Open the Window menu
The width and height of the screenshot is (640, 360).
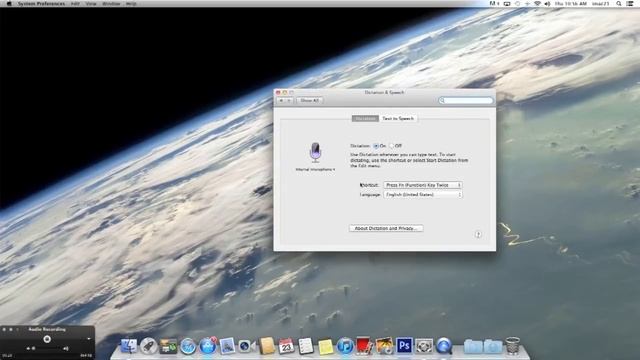[111, 3]
